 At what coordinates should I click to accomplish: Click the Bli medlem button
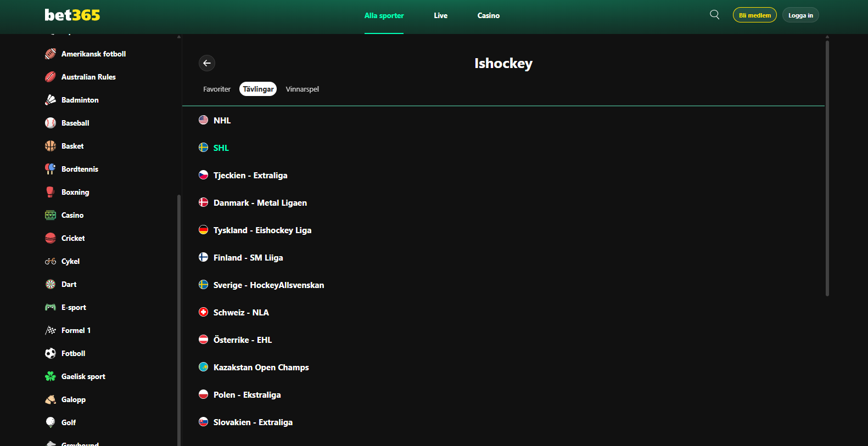point(755,15)
